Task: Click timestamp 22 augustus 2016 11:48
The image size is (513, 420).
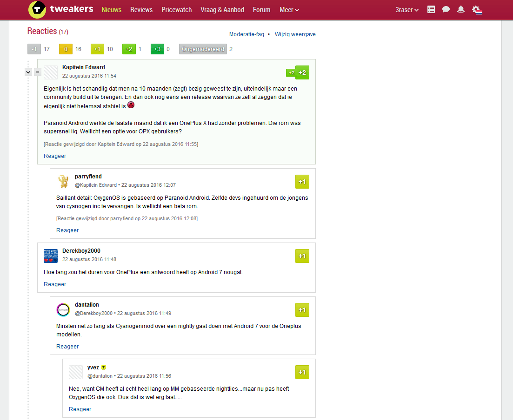Action: point(89,259)
